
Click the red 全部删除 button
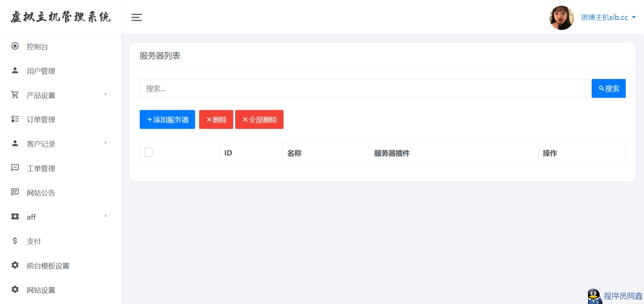click(x=259, y=120)
